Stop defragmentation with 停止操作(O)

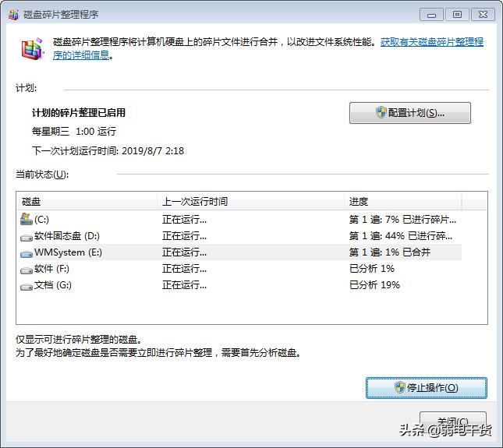(427, 388)
